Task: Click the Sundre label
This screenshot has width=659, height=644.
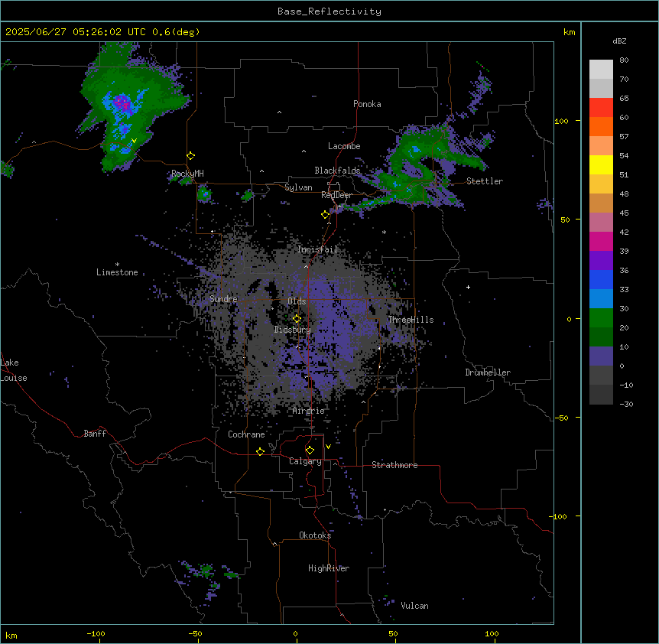Action: [x=223, y=299]
